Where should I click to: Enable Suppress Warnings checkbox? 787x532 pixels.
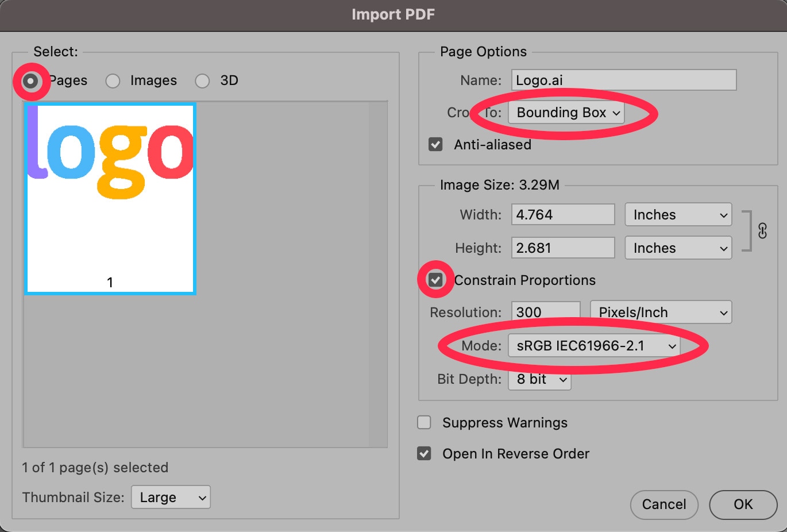tap(424, 423)
